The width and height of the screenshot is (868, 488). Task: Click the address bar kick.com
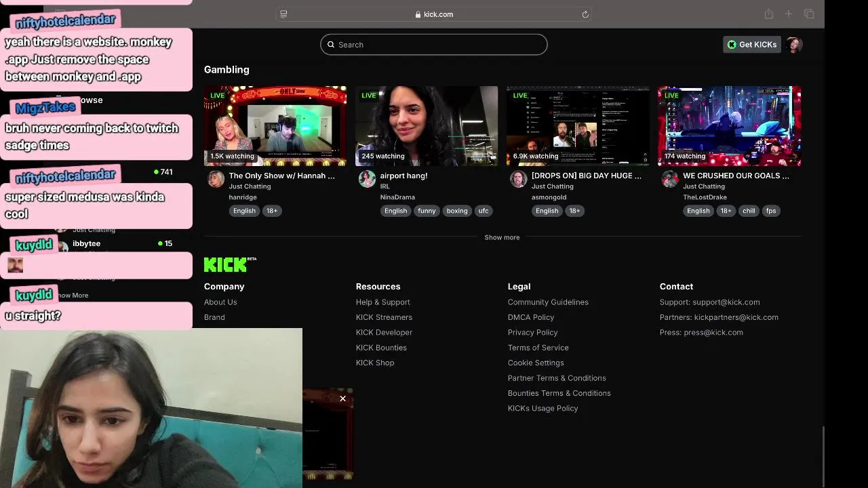pyautogui.click(x=434, y=14)
